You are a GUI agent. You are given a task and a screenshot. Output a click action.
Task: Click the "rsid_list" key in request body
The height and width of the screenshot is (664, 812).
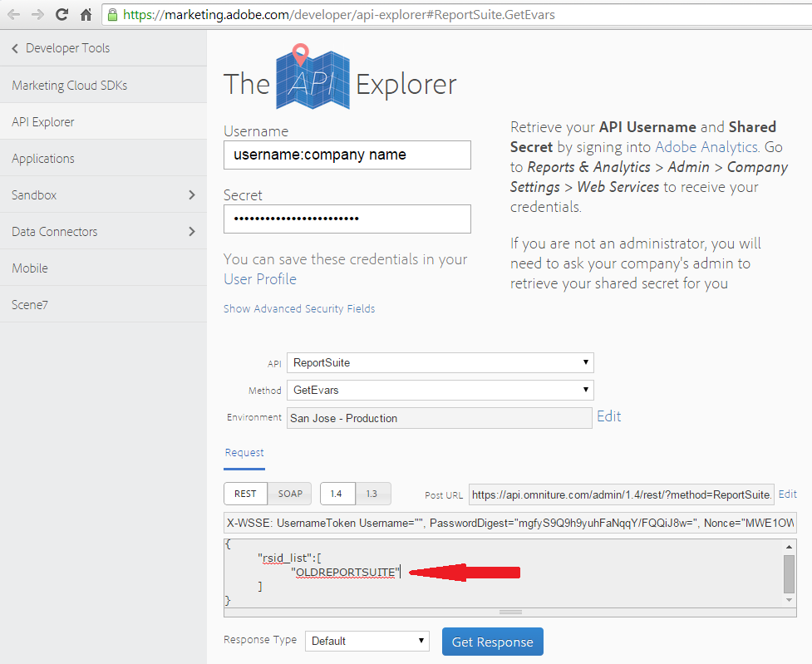[x=285, y=558]
